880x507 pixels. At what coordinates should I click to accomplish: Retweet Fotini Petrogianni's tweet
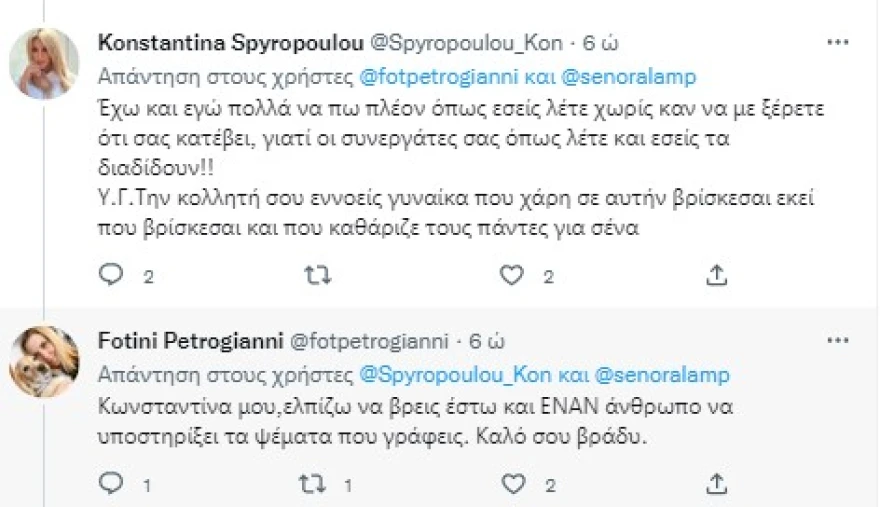(316, 484)
